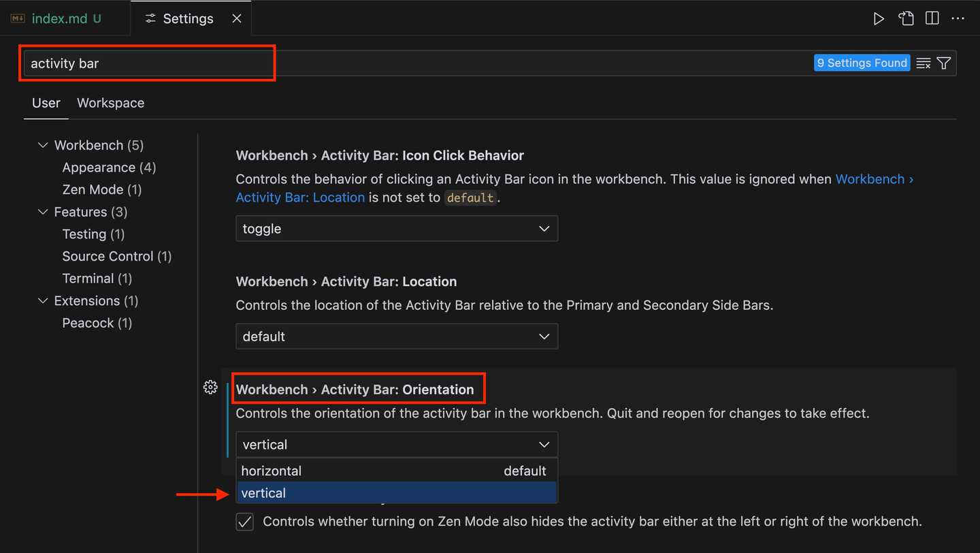This screenshot has height=553, width=980.
Task: Toggle the checkbox below the Orientation dropdown
Action: [244, 522]
